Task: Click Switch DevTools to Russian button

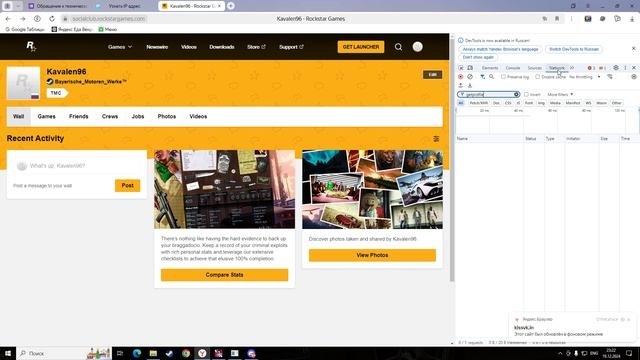Action: tap(574, 49)
